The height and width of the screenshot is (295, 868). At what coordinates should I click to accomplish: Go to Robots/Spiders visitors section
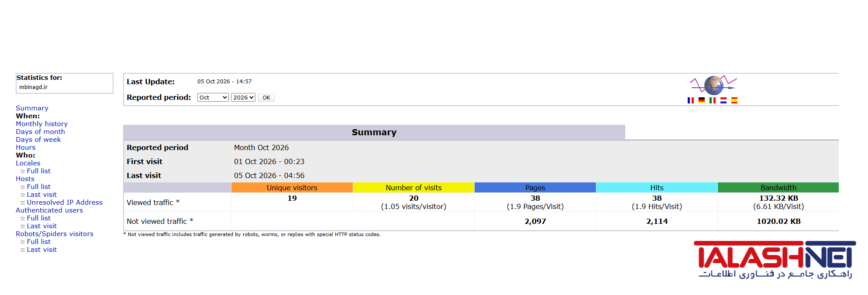[x=55, y=234]
